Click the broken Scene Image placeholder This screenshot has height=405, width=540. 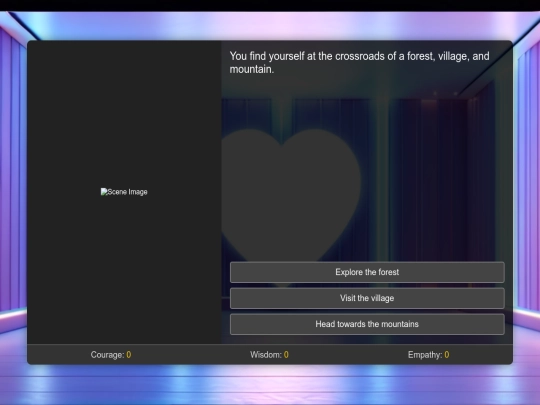pos(124,192)
